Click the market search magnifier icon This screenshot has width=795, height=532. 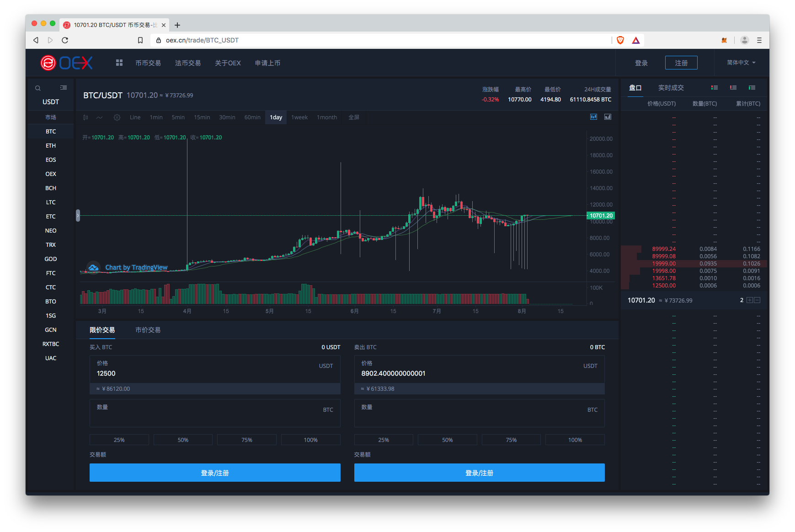click(38, 88)
